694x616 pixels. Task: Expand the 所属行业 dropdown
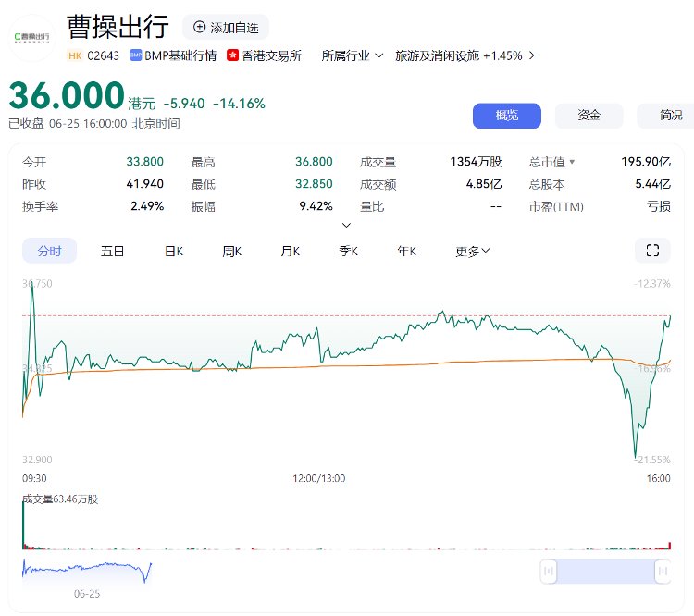click(353, 55)
